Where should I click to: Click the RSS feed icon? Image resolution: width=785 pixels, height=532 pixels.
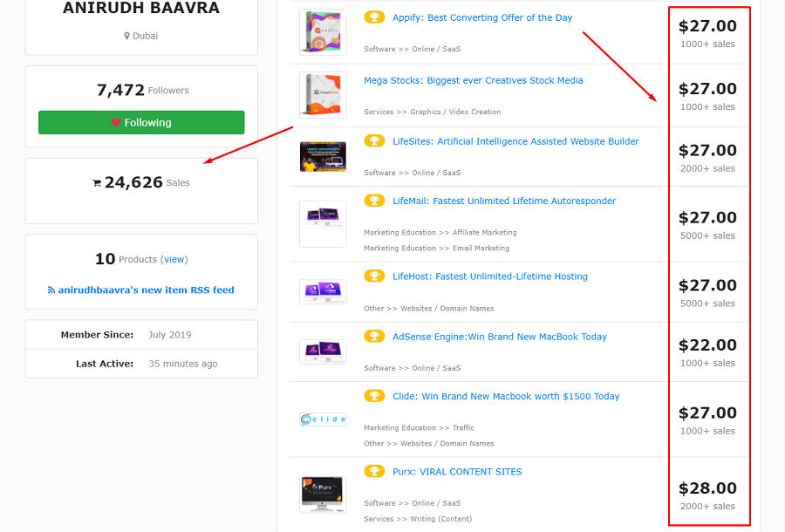pos(51,290)
